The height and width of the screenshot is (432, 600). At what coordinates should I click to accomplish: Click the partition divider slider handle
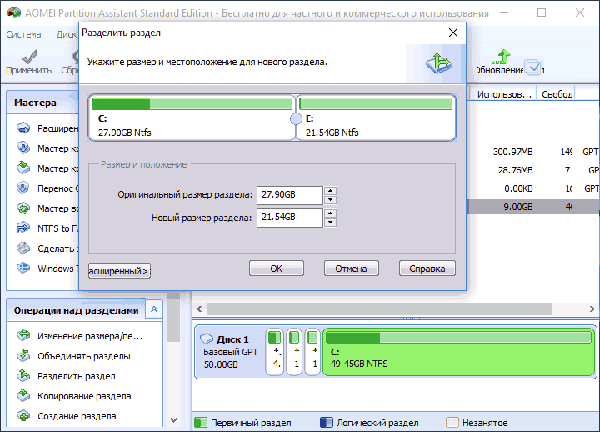coord(295,119)
